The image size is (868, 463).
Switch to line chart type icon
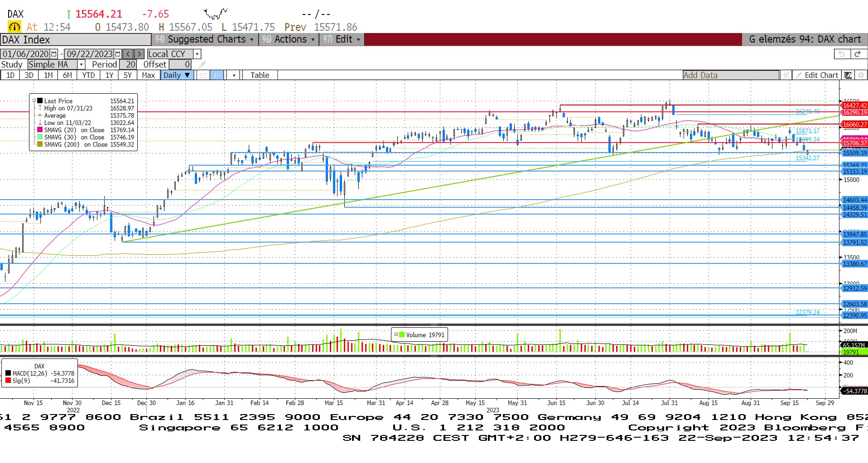click(203, 75)
